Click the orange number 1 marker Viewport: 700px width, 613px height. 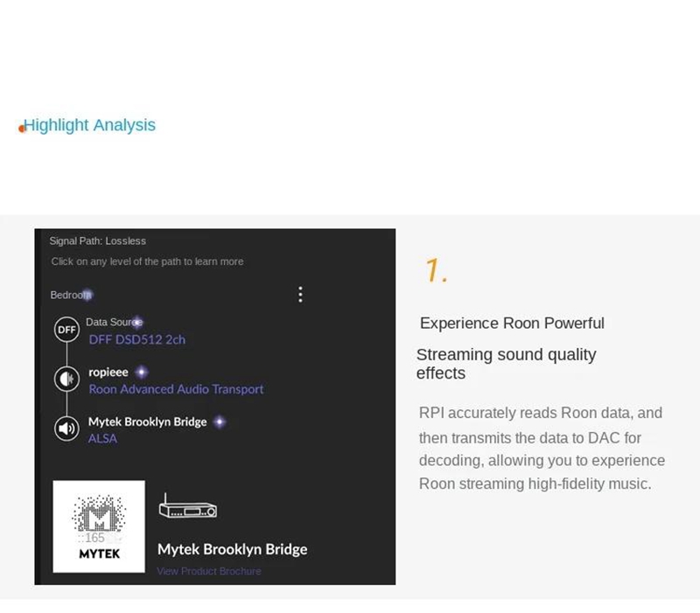pos(436,270)
